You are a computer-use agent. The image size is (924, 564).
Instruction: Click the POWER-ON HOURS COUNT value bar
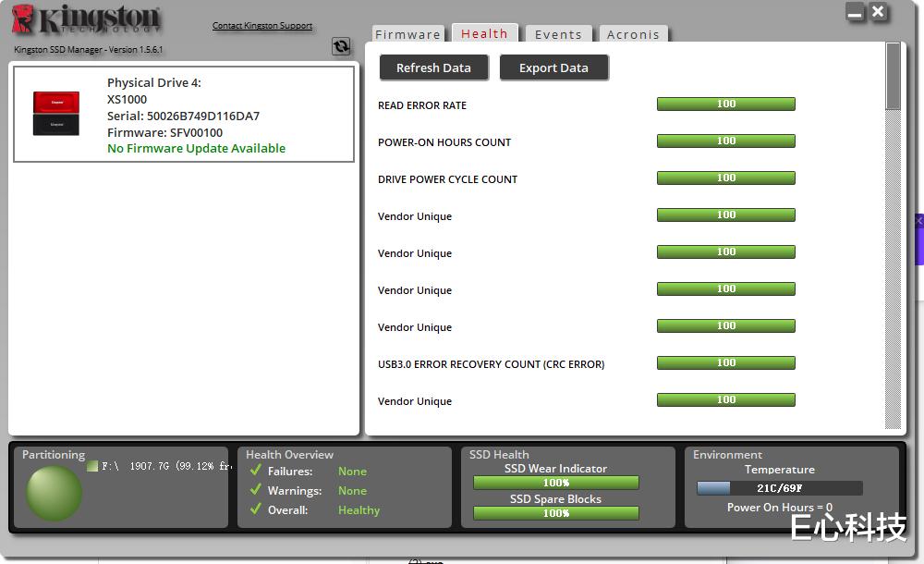click(726, 141)
